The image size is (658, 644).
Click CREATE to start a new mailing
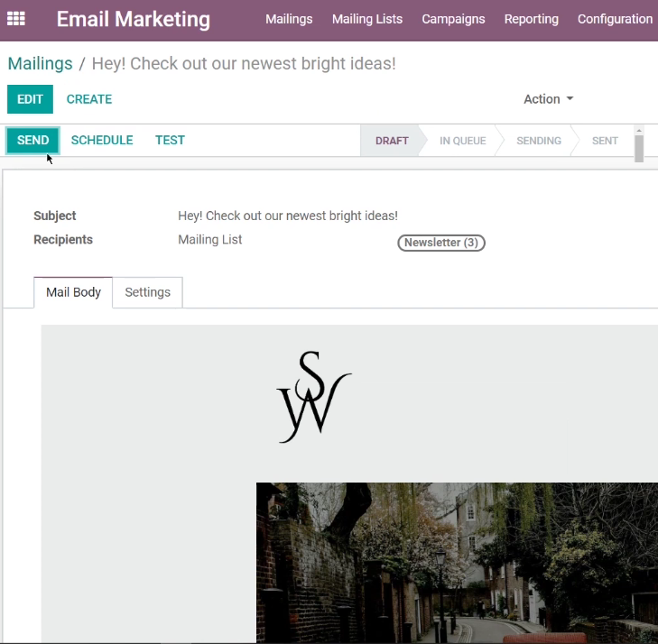coord(89,99)
